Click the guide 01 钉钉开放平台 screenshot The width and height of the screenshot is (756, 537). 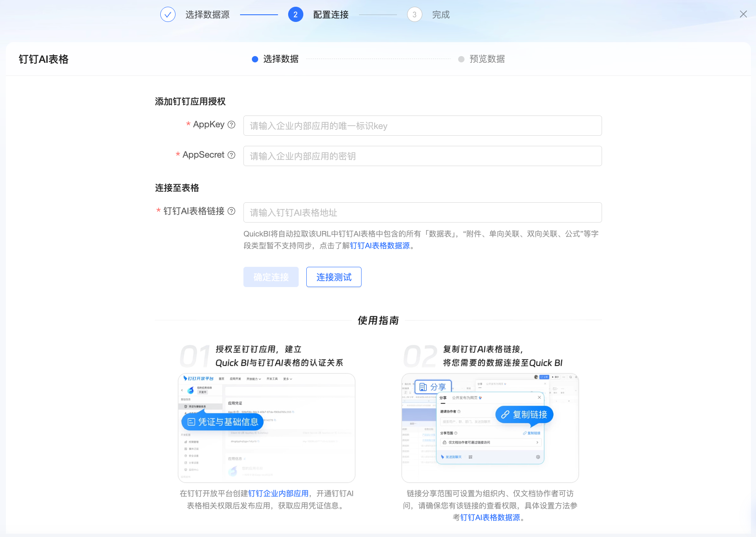coord(267,428)
